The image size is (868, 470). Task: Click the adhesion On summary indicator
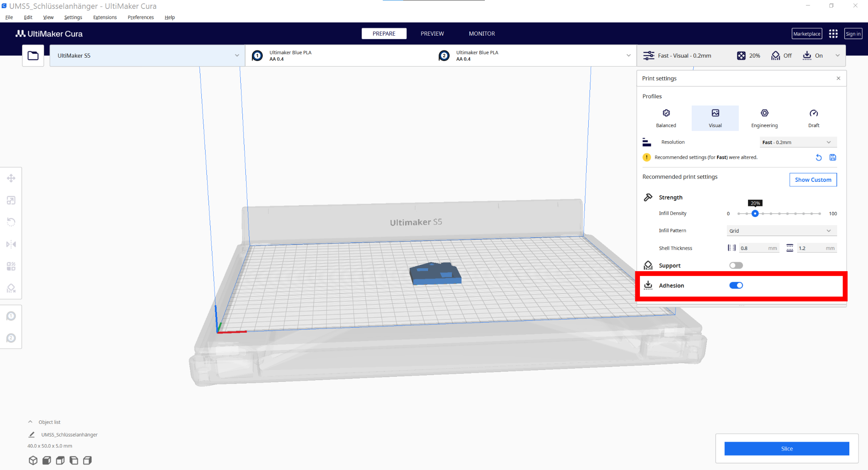tap(813, 56)
